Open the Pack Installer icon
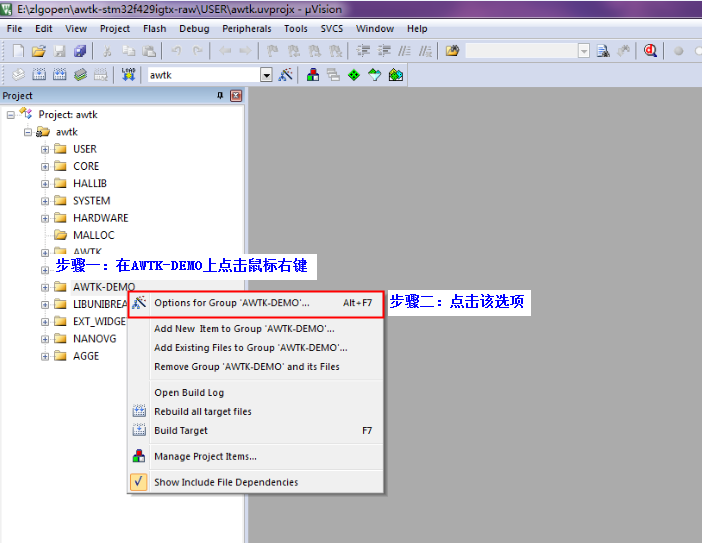 [x=396, y=75]
